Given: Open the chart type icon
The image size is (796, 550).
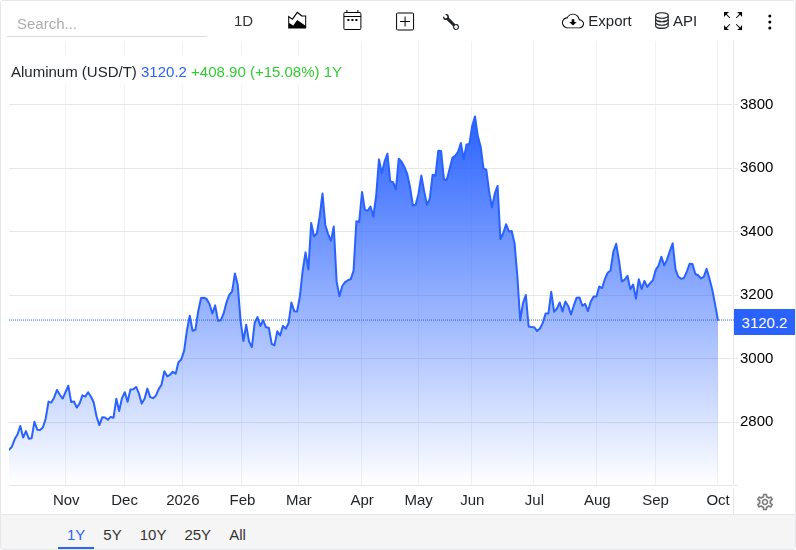Looking at the screenshot, I should [297, 21].
